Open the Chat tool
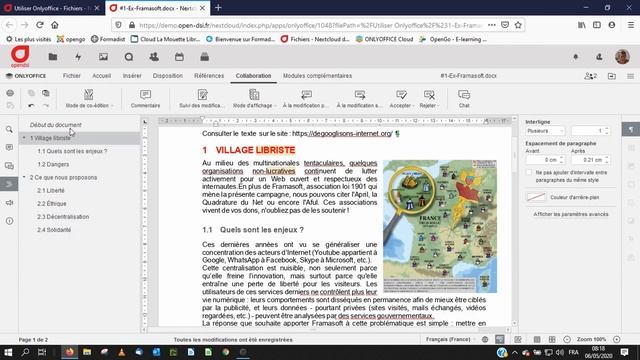 click(464, 99)
